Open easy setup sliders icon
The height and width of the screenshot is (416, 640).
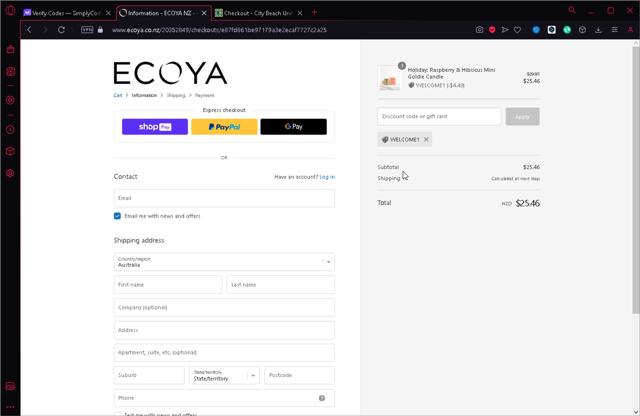[x=614, y=30]
